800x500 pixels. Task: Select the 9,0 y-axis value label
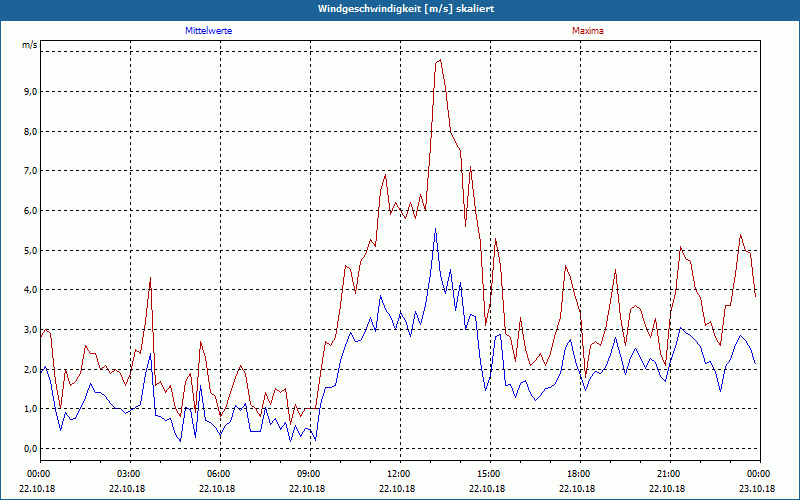pyautogui.click(x=30, y=91)
